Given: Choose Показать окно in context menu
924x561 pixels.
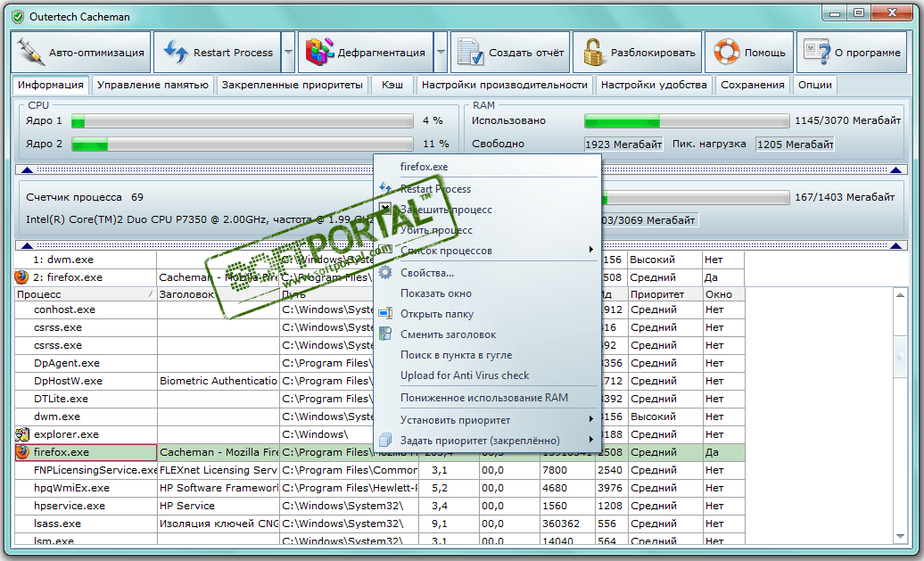Looking at the screenshot, I should (487, 293).
